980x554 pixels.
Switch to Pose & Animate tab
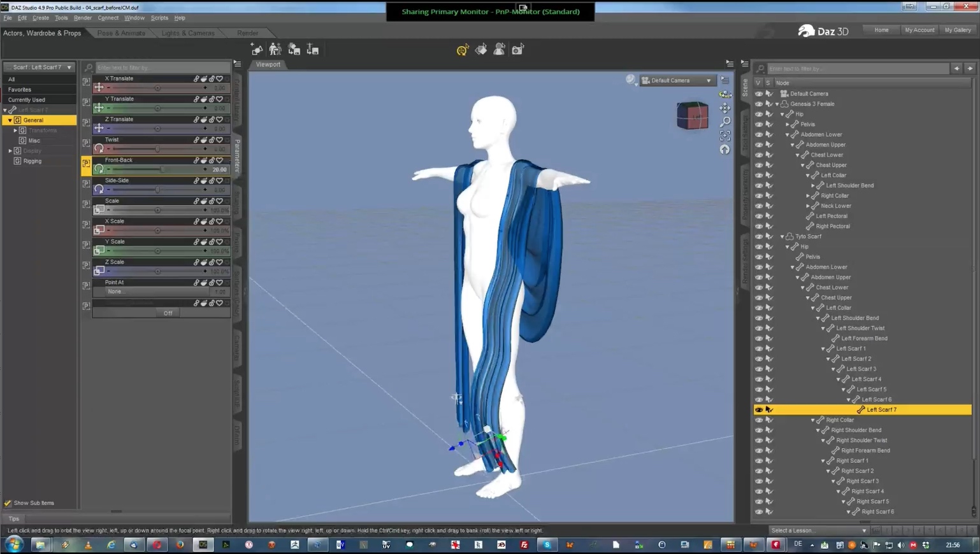(x=121, y=33)
